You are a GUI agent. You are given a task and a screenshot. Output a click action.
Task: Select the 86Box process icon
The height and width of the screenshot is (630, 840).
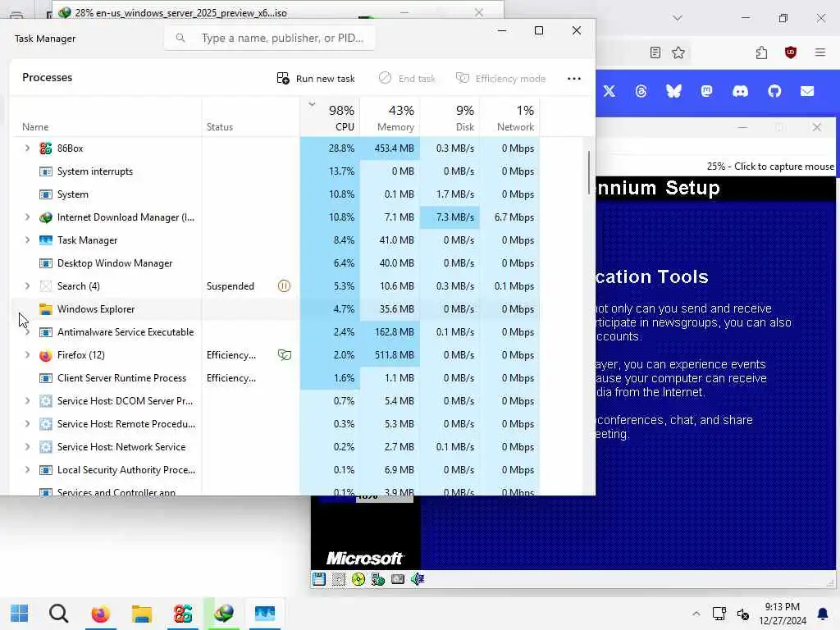tap(46, 148)
